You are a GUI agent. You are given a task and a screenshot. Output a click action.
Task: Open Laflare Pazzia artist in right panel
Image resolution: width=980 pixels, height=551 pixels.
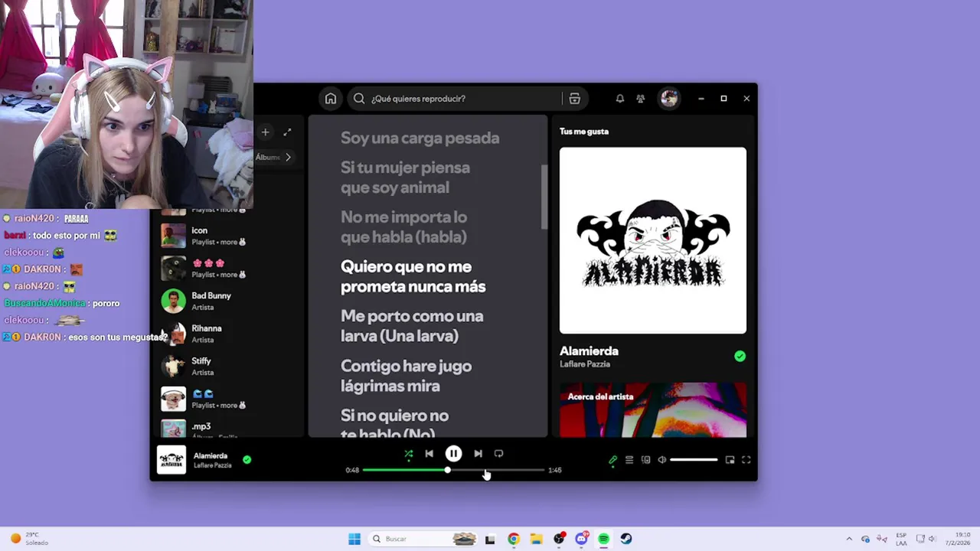(585, 364)
